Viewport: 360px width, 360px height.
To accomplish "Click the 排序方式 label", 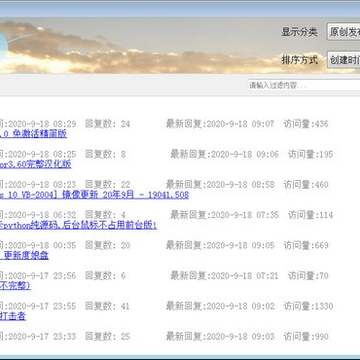I will click(x=299, y=60).
